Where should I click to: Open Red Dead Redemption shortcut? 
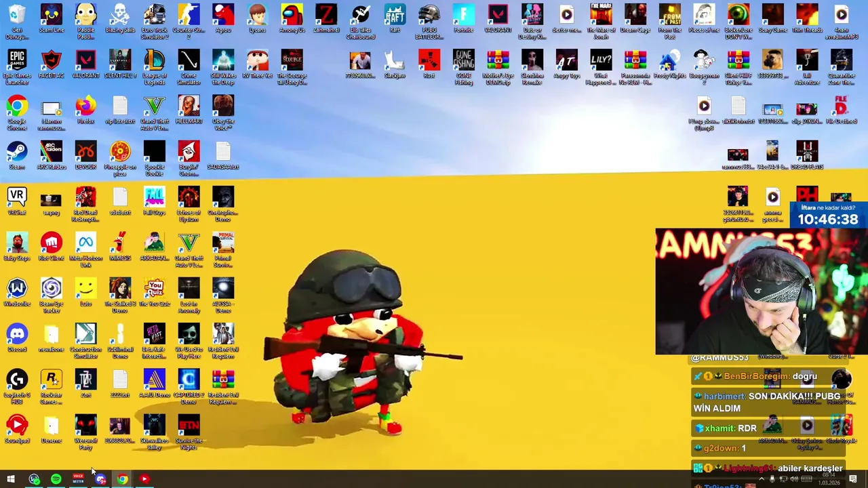(85, 204)
